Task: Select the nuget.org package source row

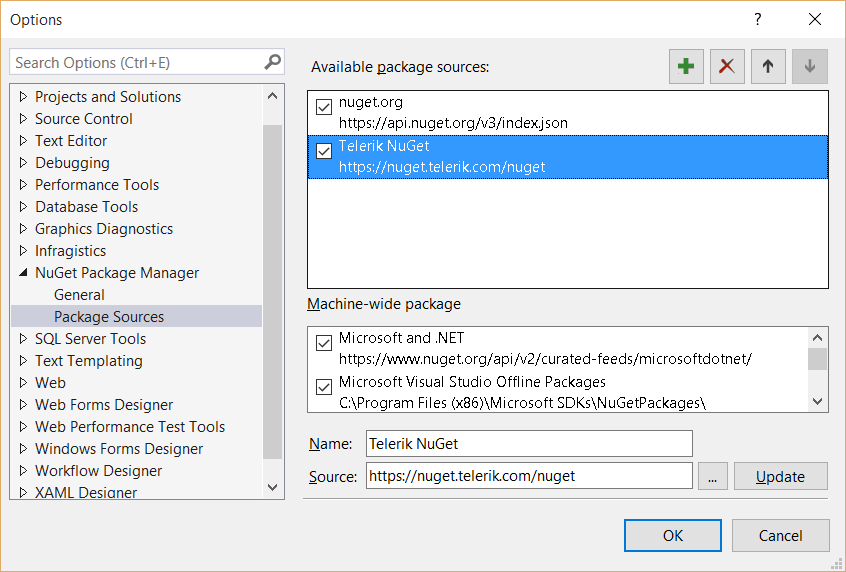Action: tap(568, 113)
